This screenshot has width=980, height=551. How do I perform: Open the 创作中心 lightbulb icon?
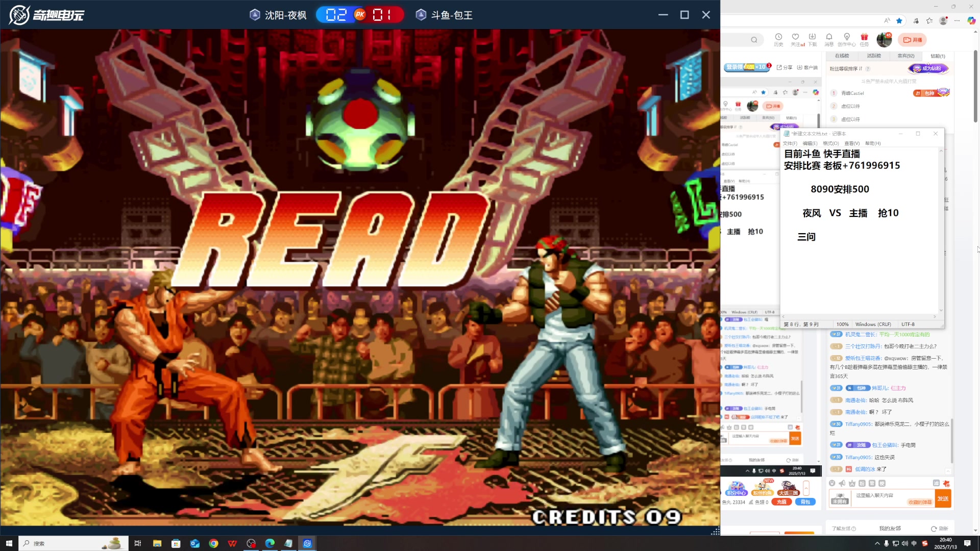(x=846, y=39)
